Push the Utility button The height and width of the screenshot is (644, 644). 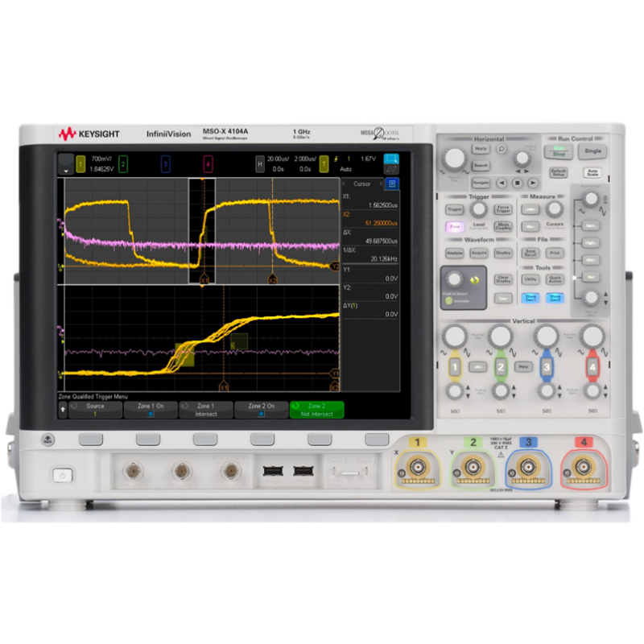tap(530, 279)
